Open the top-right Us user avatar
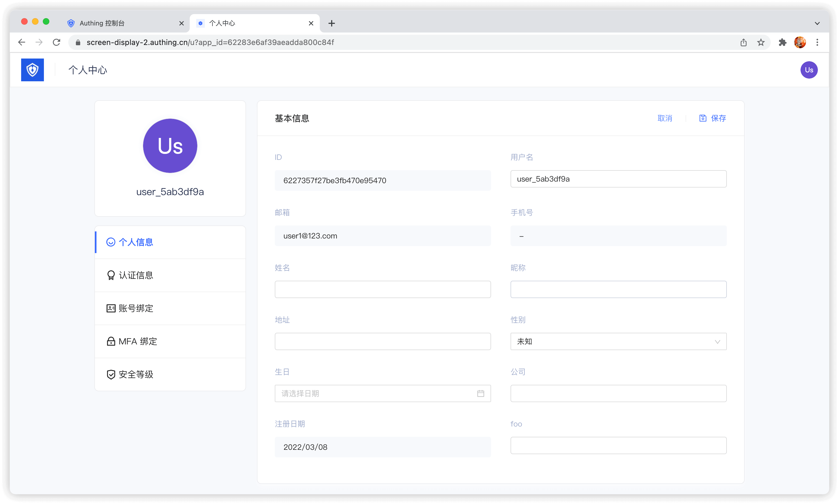Image resolution: width=839 pixels, height=504 pixels. [x=809, y=70]
